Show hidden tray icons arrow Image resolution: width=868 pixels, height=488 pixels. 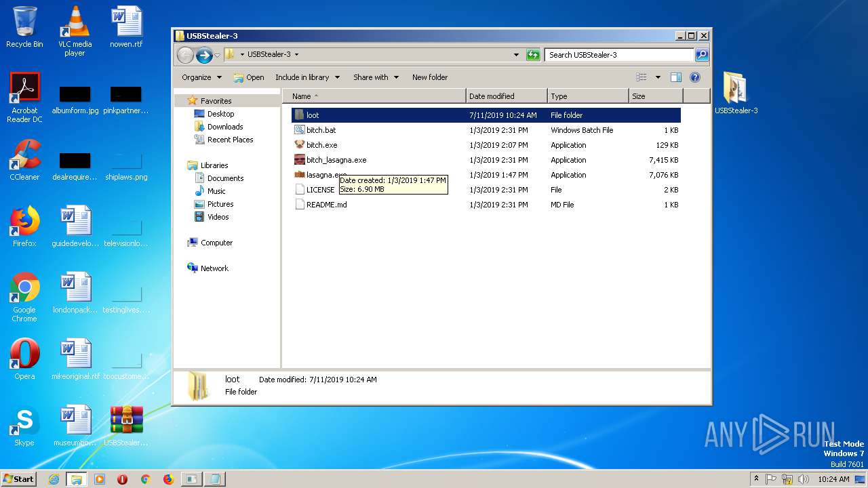coord(756,479)
